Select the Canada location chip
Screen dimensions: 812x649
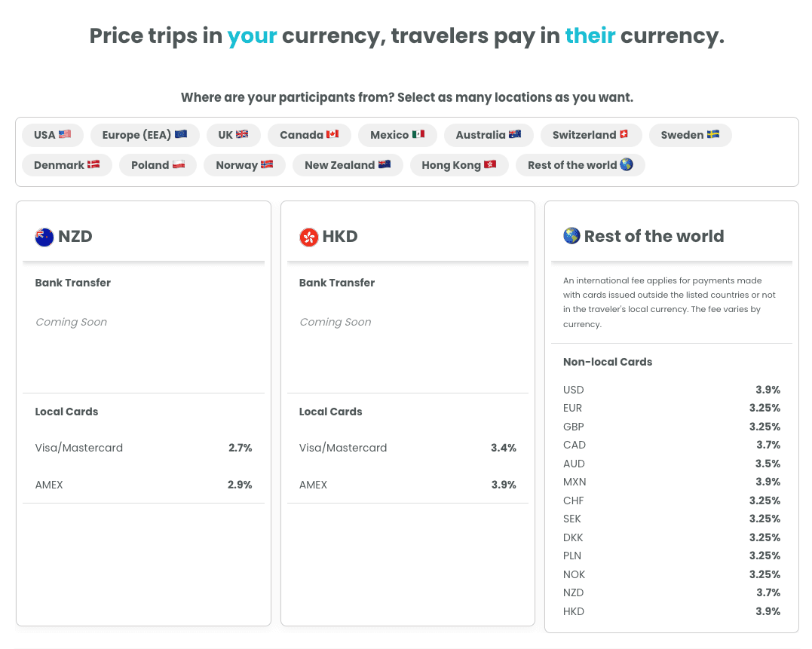309,135
